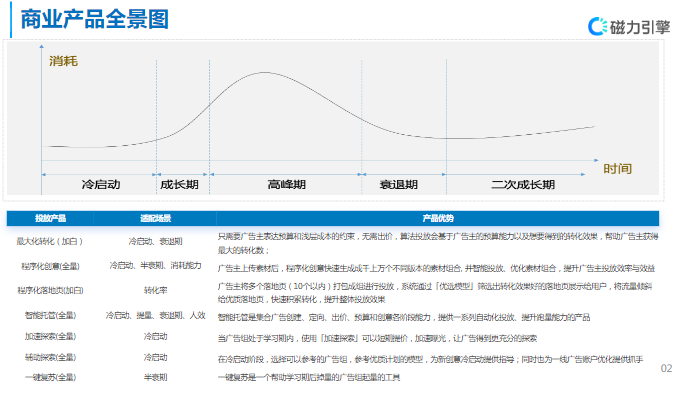Select the 加速探索(全量) product cell
676x393 pixels.
point(50,336)
